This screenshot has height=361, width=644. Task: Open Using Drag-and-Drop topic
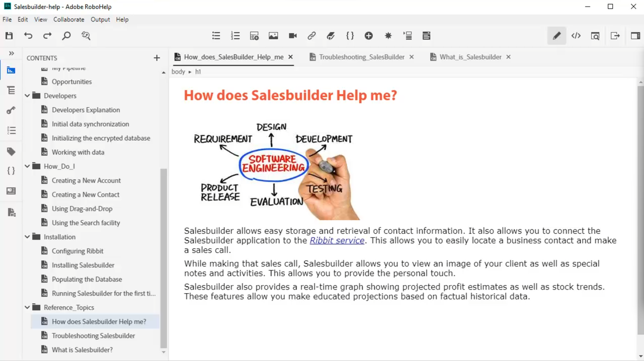(x=82, y=209)
